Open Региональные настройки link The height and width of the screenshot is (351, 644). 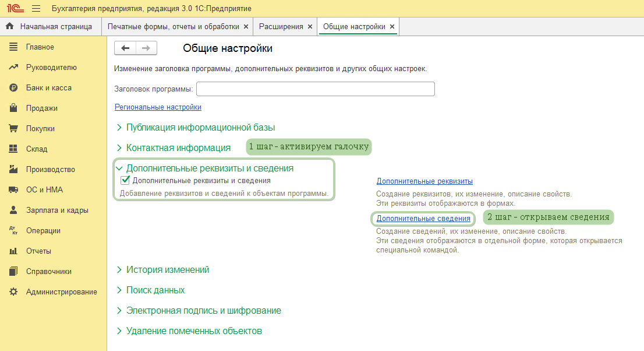click(x=158, y=107)
